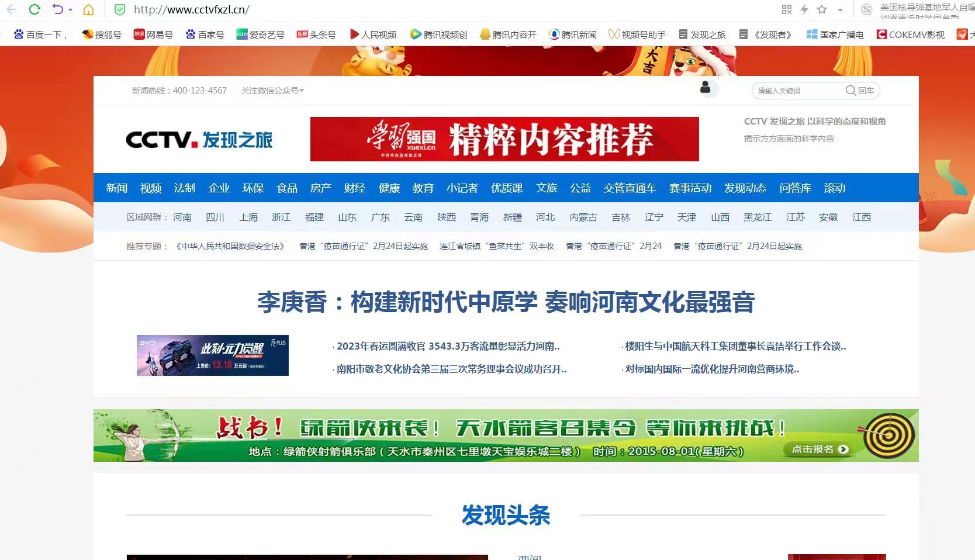The width and height of the screenshot is (975, 560).
Task: Select 江西 regional site link
Action: [x=862, y=217]
